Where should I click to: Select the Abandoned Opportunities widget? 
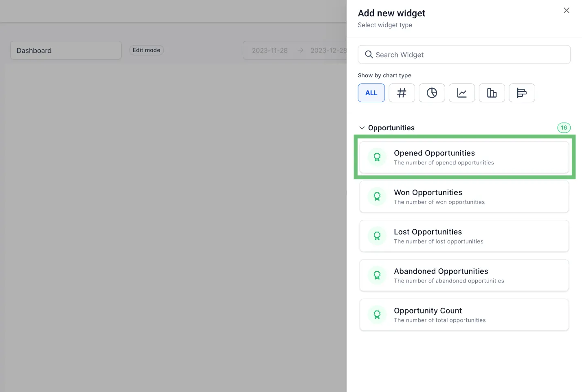point(464,276)
